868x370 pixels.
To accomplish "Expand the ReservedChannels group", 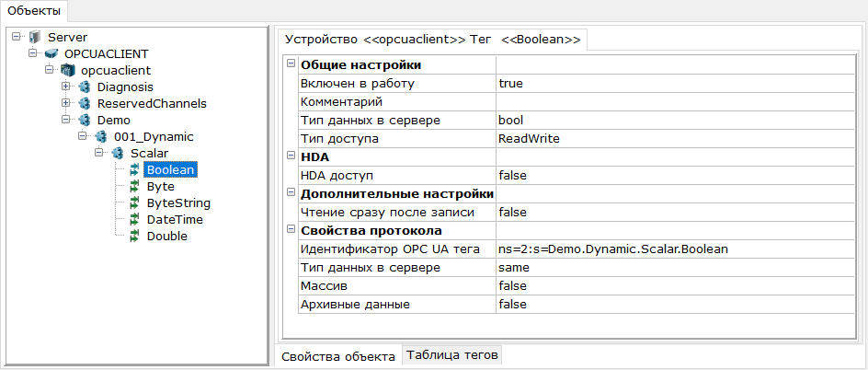I will click(x=66, y=104).
